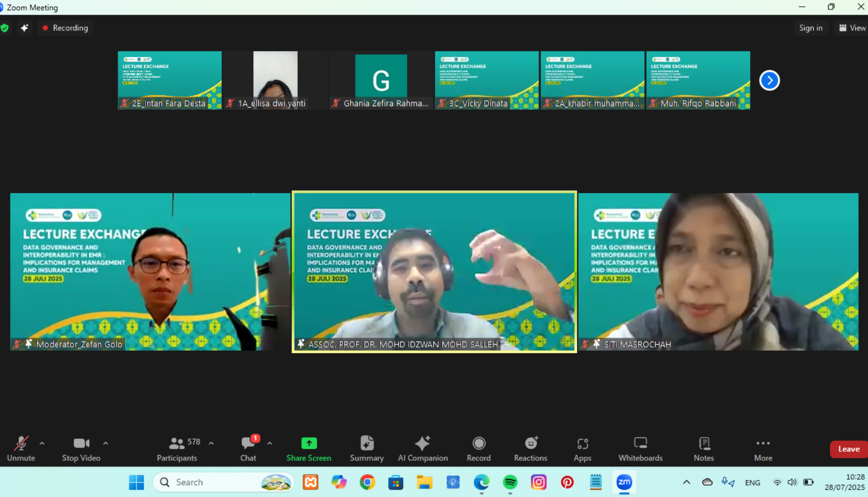Open the Apps panel
Image resolution: width=868 pixels, height=497 pixels.
pyautogui.click(x=583, y=449)
